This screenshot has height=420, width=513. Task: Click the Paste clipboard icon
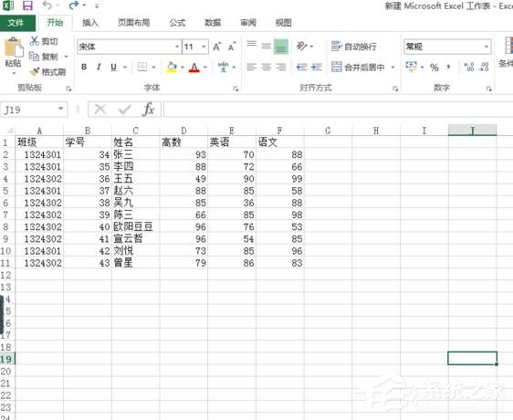[x=14, y=48]
